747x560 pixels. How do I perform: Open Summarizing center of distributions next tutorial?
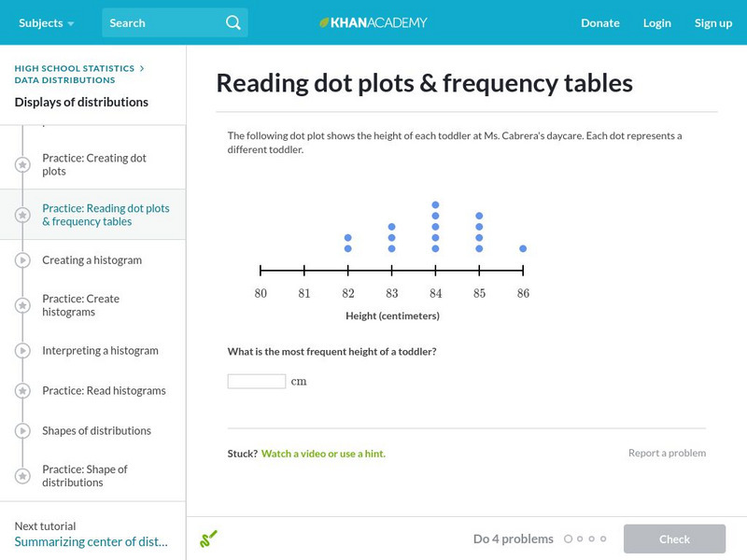pos(91,541)
